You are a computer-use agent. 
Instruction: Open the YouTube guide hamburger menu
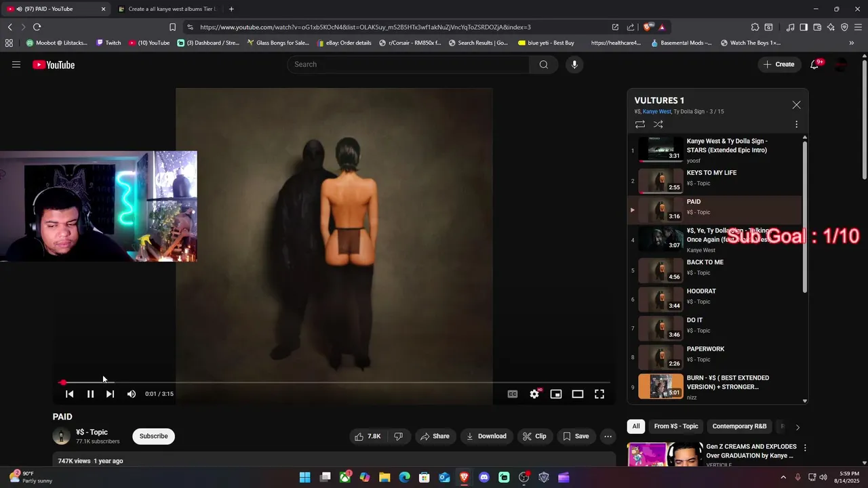pos(16,64)
